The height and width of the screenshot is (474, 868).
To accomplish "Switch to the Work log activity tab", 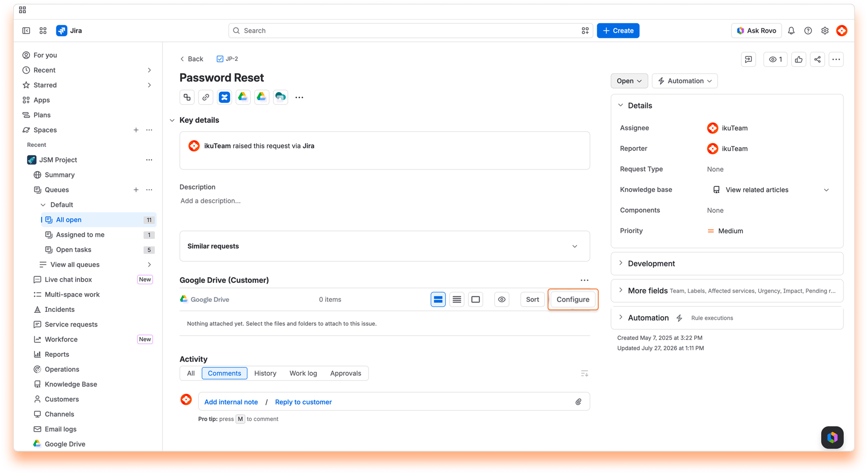I will tap(303, 373).
